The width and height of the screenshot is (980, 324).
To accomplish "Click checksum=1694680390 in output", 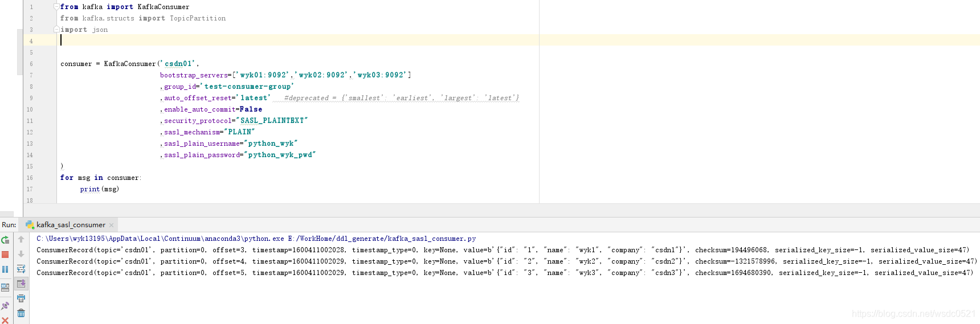I will point(733,273).
